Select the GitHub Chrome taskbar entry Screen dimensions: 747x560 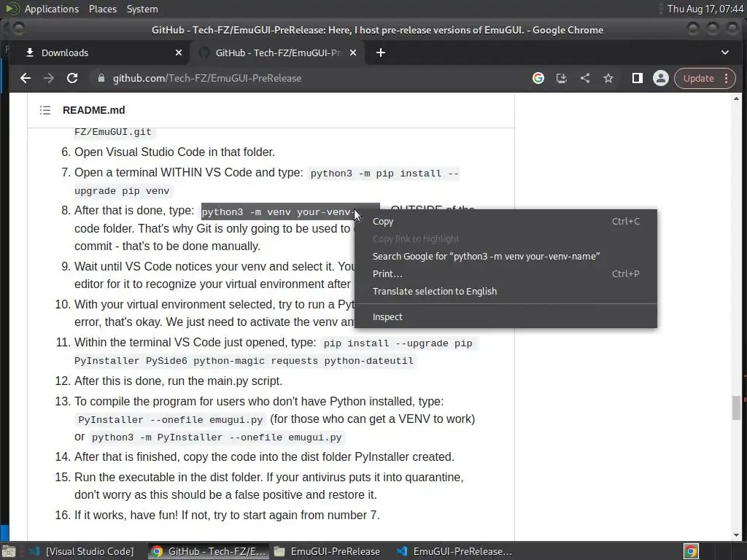208,551
